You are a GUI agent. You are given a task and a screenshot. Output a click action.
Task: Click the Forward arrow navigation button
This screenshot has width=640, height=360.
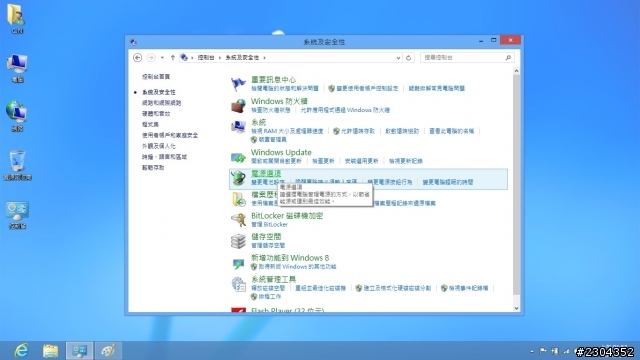(151, 58)
